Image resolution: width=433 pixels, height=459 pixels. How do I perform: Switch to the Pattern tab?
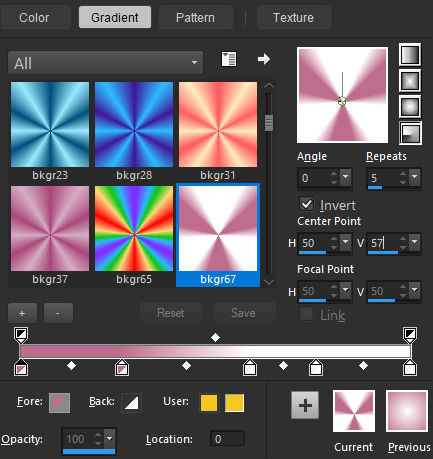click(195, 17)
